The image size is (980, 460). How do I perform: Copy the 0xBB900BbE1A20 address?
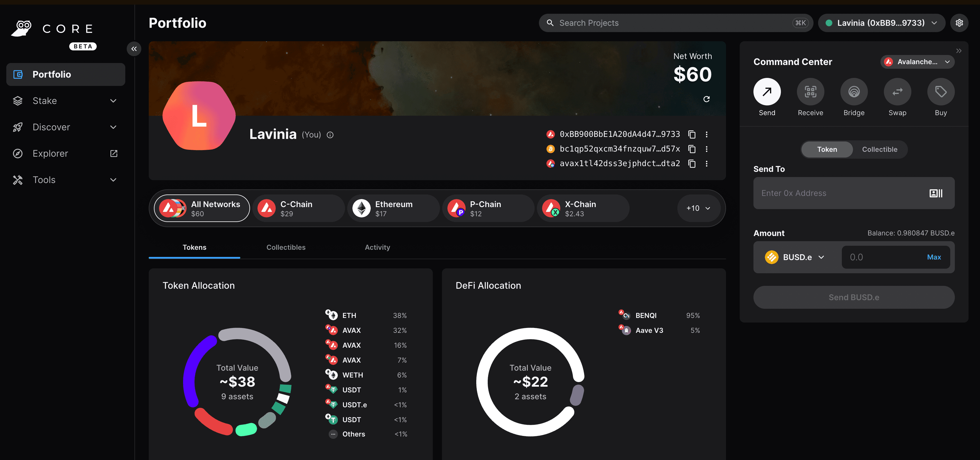point(692,134)
